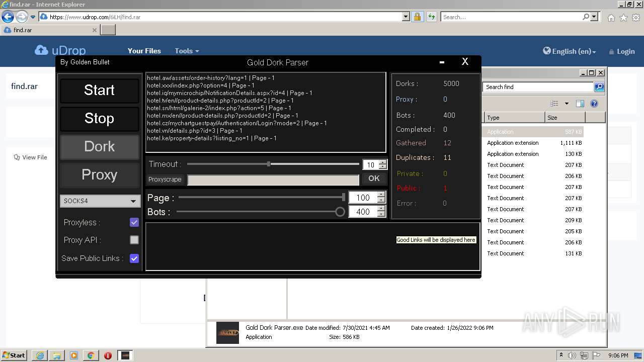Expand the recent pages dropdown arrow
Screen dimensions: 644x362
[33, 17]
